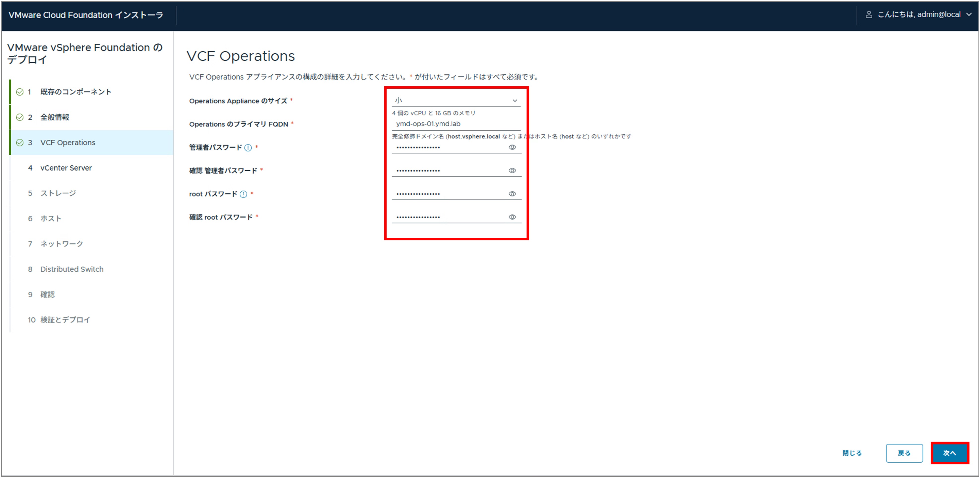Select step 7 ネットワーク
This screenshot has width=980, height=478.
[91, 244]
